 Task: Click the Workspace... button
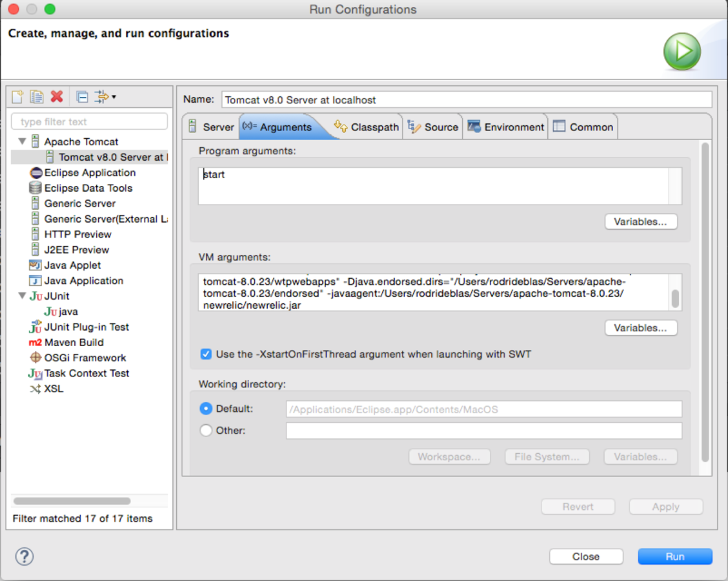pos(449,456)
